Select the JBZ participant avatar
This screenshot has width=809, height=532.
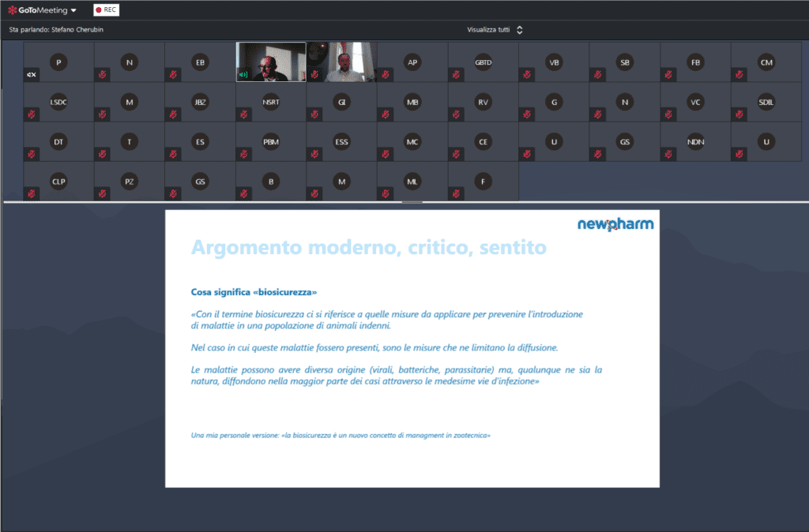[200, 102]
